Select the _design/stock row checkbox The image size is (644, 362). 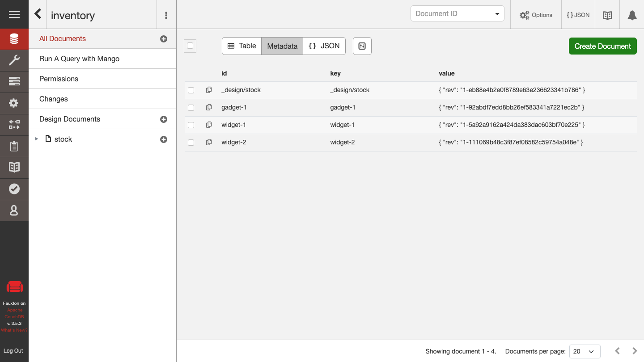(191, 90)
